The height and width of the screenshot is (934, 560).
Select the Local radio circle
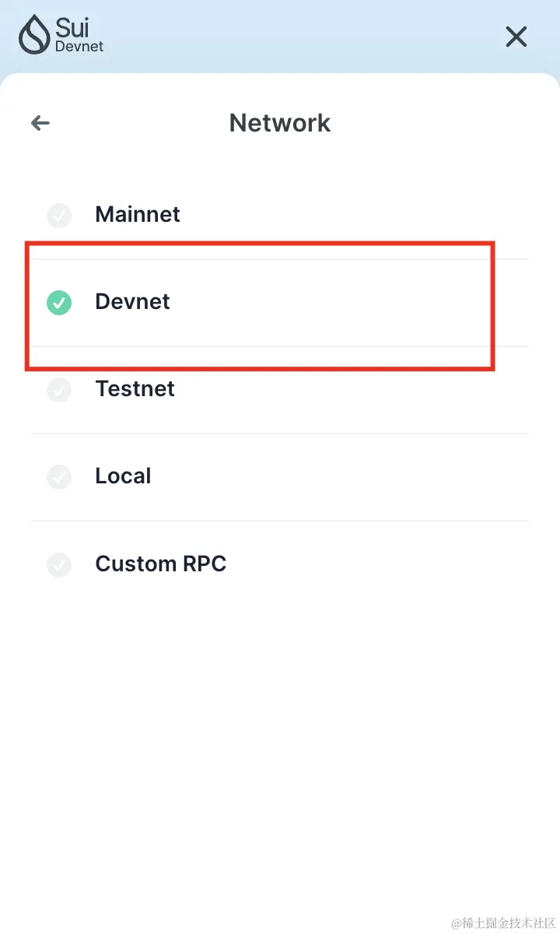59,476
